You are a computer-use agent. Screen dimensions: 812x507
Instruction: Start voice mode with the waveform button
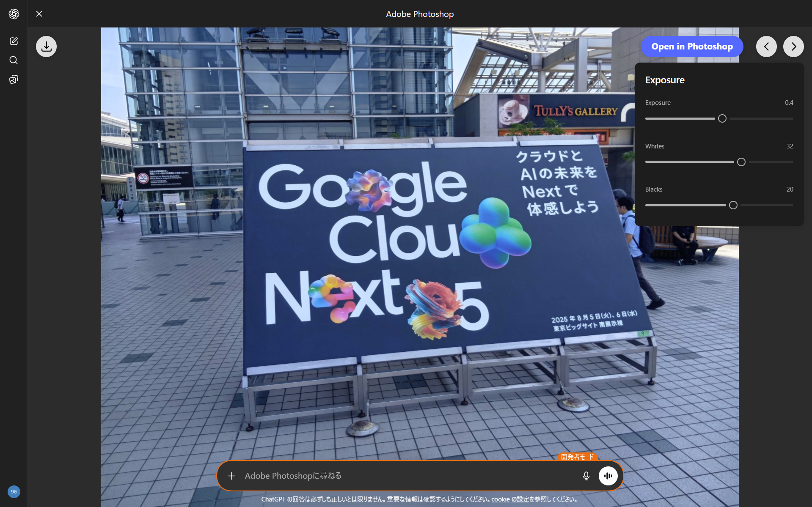[608, 476]
